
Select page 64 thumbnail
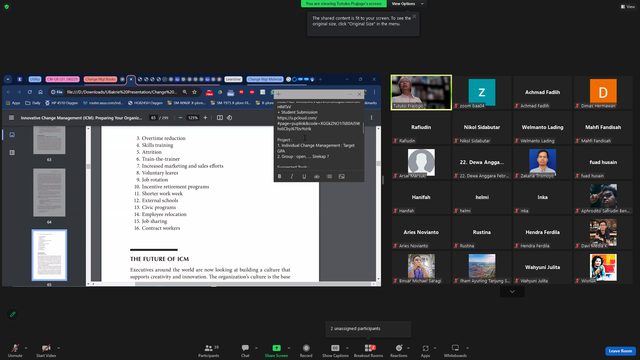pyautogui.click(x=49, y=193)
